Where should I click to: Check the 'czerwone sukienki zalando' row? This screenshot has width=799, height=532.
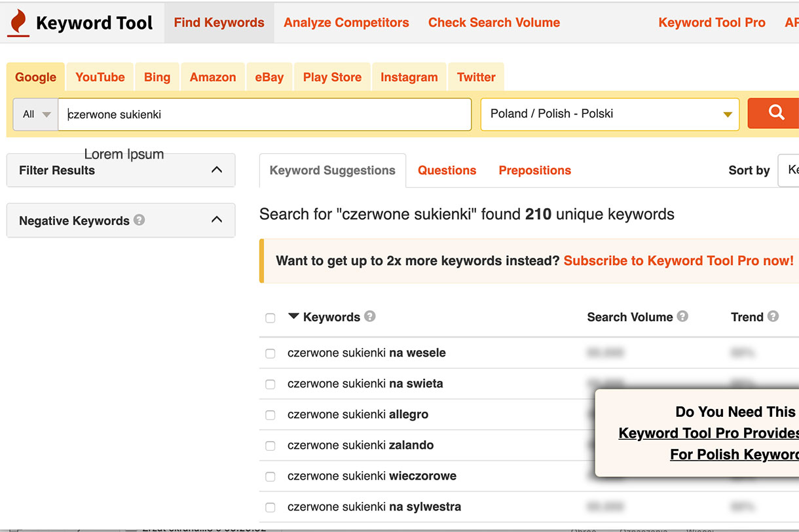[x=270, y=446]
